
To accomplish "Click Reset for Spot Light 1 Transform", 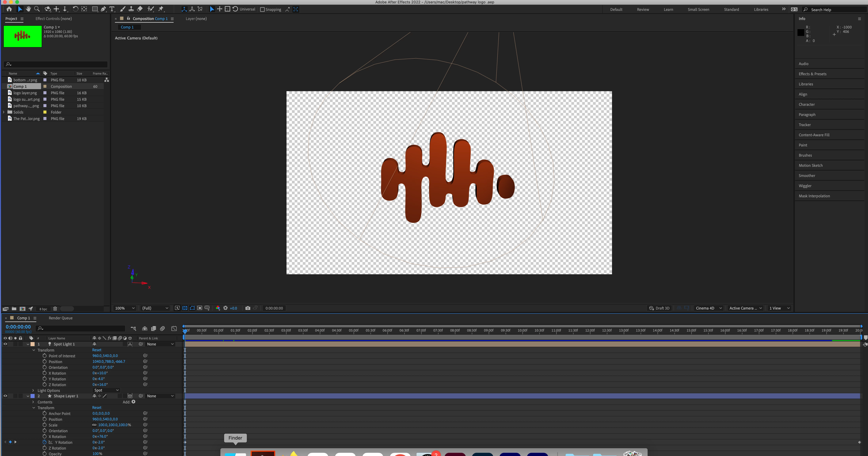I will 97,350.
